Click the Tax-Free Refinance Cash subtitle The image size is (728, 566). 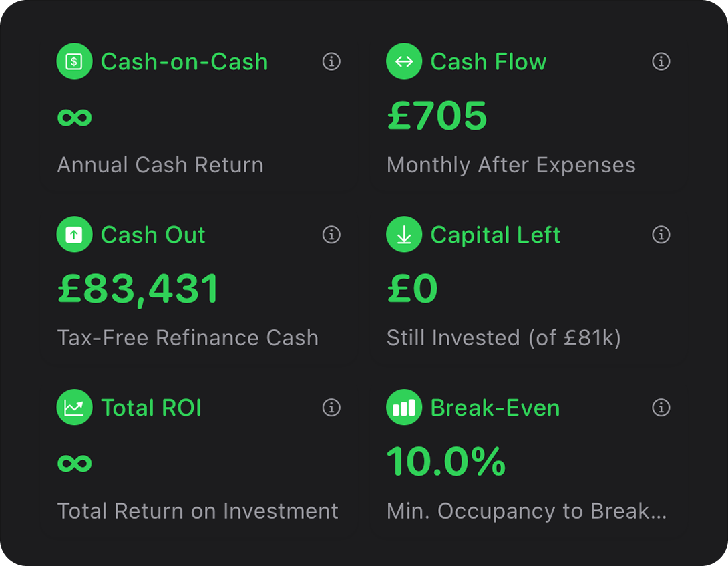[x=188, y=338]
